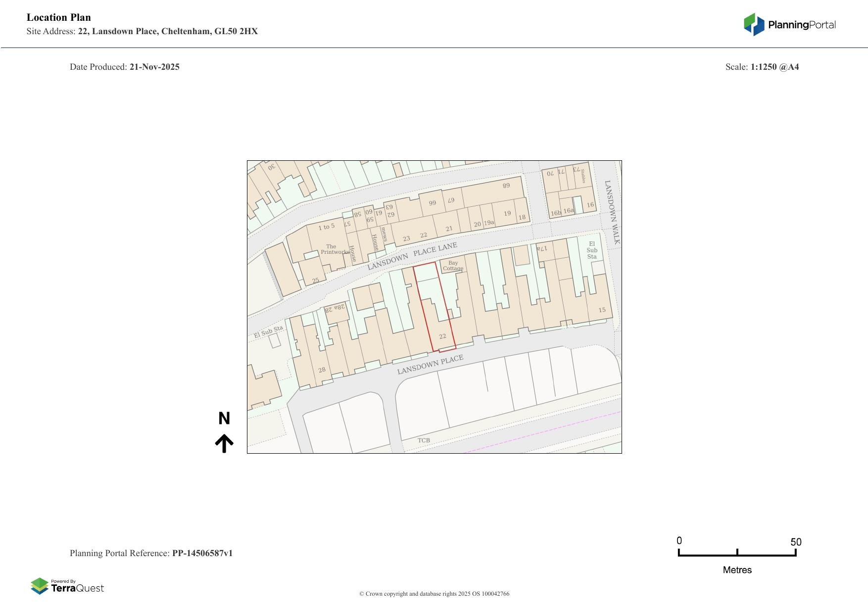
Task: Click the Planning Portal Reference PP-14506587v1
Action: (x=152, y=553)
